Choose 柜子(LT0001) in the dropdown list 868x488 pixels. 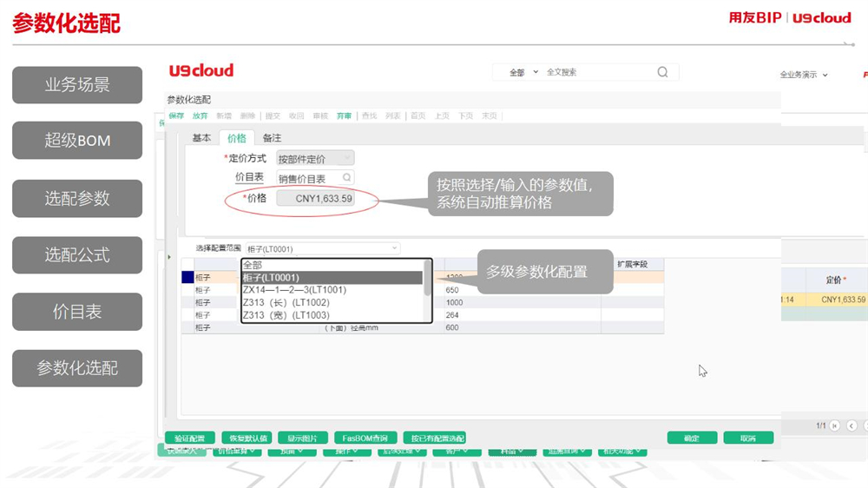[x=332, y=278]
